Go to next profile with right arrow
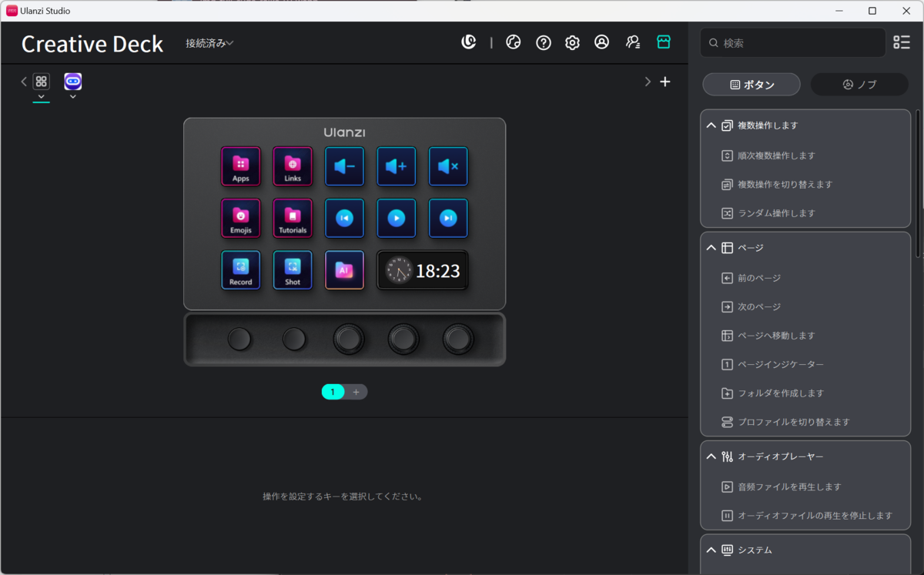The width and height of the screenshot is (924, 575). click(648, 82)
